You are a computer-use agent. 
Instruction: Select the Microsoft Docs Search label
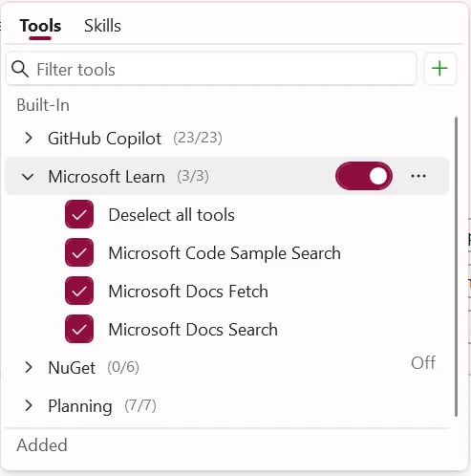(193, 330)
